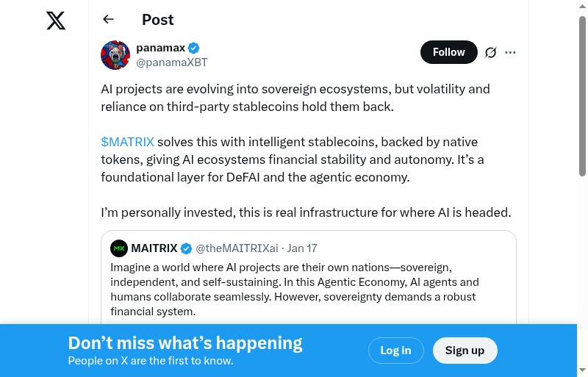The width and height of the screenshot is (588, 377).
Task: Click the Grok circle-slash icon
Action: click(x=491, y=52)
